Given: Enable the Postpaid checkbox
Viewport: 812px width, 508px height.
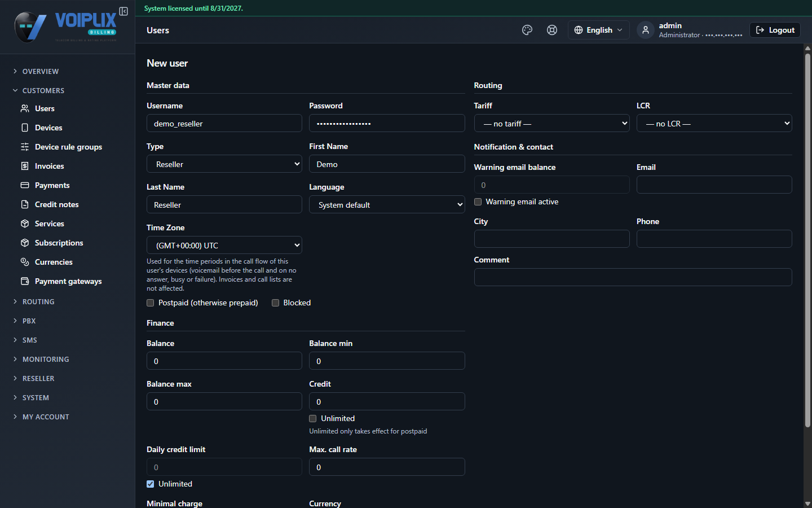Looking at the screenshot, I should coord(151,303).
